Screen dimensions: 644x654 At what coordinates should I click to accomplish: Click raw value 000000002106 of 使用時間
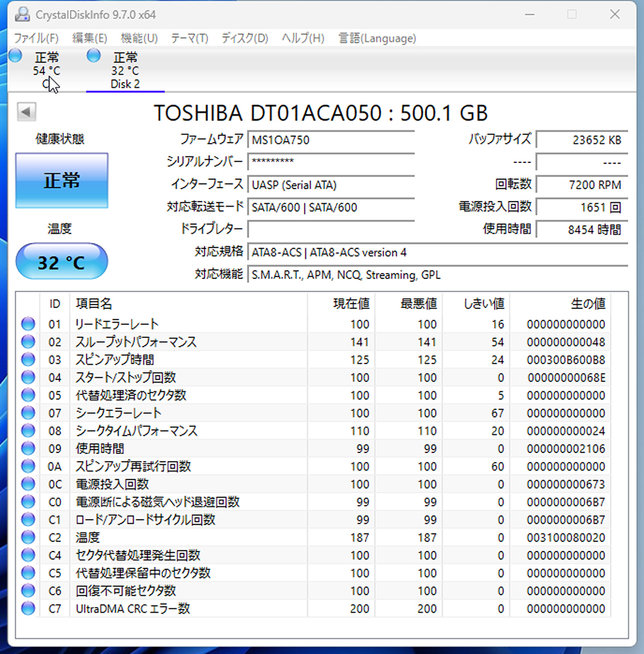(x=566, y=449)
